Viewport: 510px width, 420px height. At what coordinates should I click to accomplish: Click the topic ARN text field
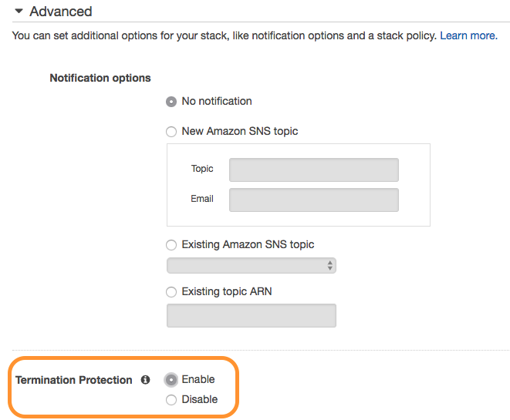252,315
